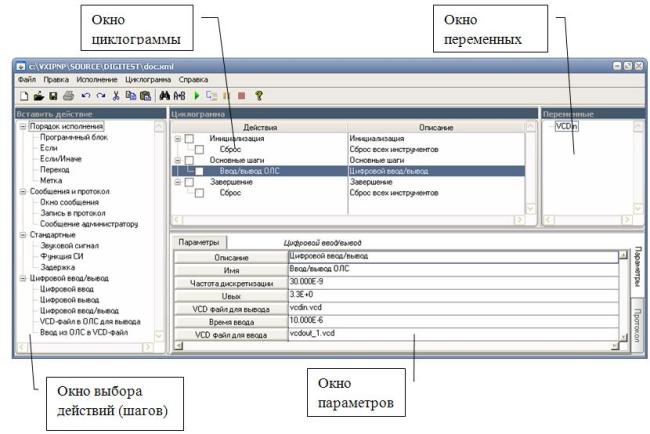Paste with the clipboard toolbar icon

click(145, 96)
